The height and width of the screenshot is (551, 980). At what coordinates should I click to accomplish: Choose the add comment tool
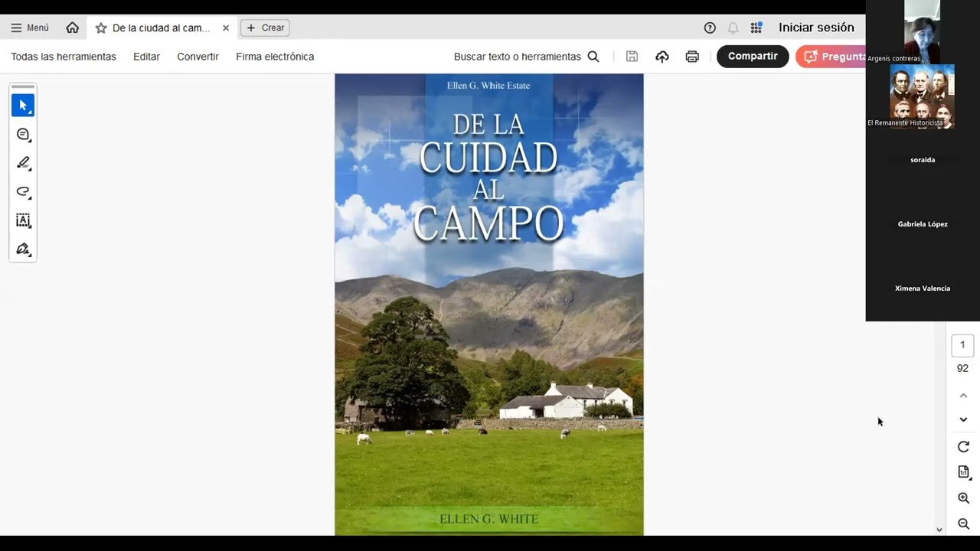[x=23, y=135]
